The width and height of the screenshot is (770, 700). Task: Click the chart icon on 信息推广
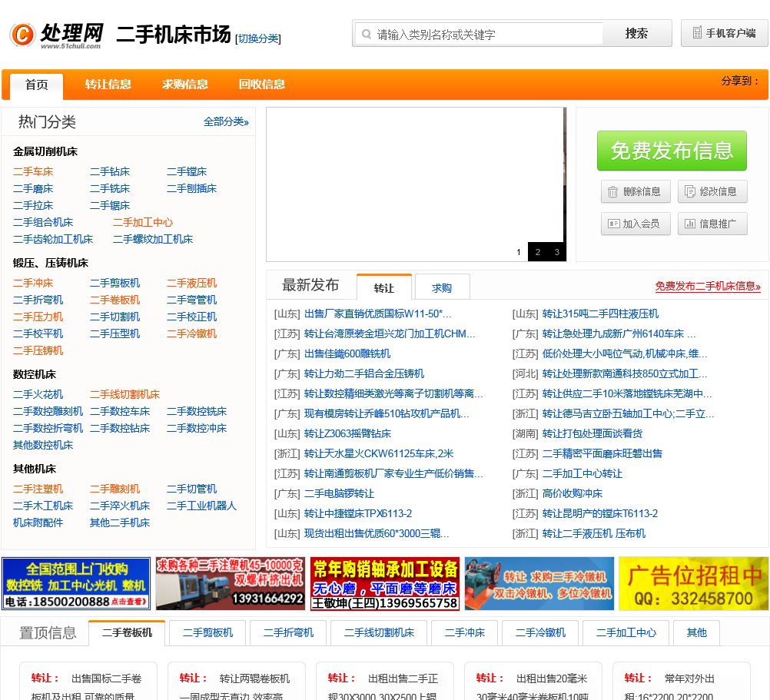pos(690,224)
